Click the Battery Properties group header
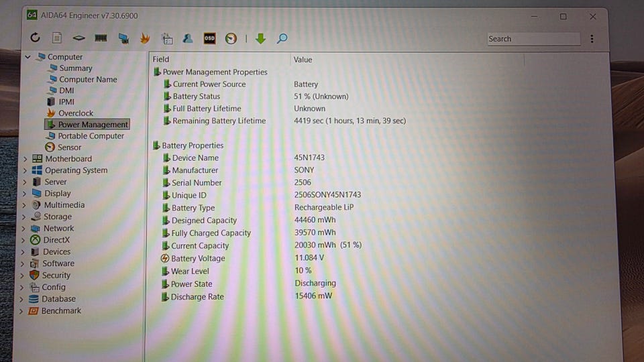 [193, 145]
